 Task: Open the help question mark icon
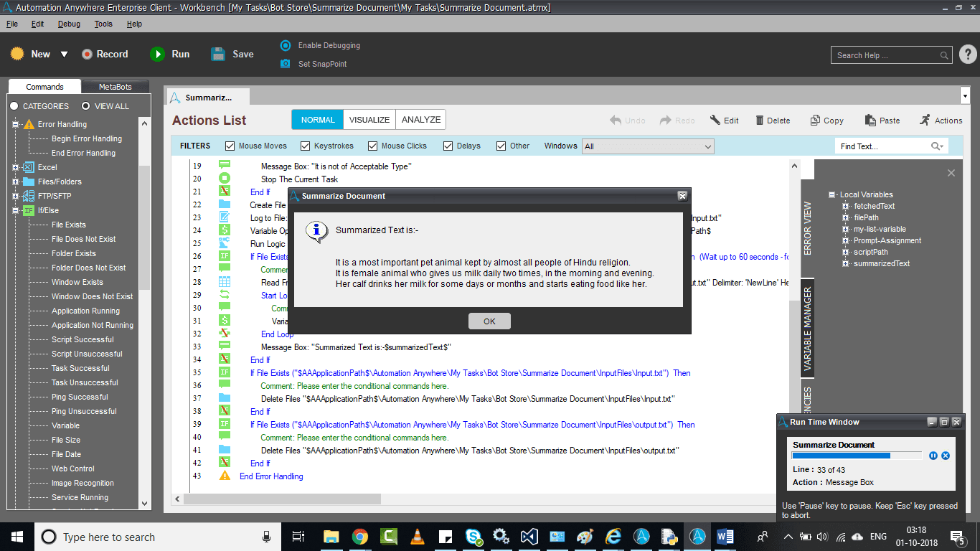[x=967, y=55]
